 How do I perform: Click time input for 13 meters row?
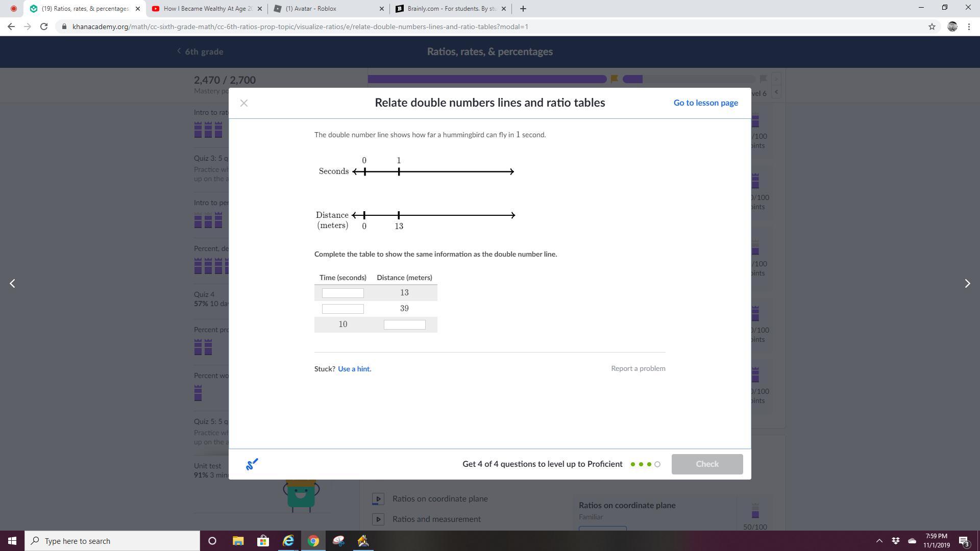point(343,293)
